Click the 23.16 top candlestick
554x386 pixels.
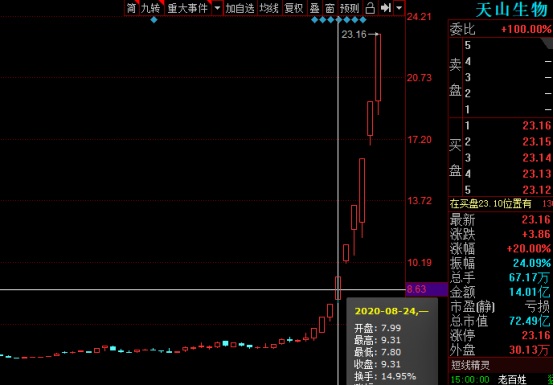[378, 68]
